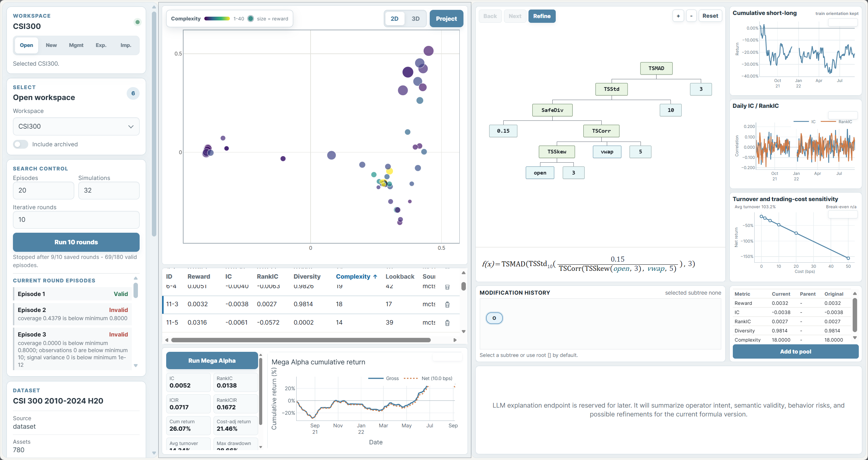Screen dimensions: 868x460
Task: Click the badge showing 6 workspaces
Action: (x=133, y=93)
